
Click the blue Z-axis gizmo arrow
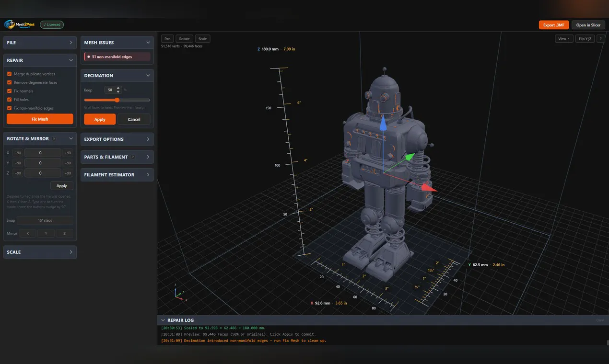pyautogui.click(x=383, y=125)
